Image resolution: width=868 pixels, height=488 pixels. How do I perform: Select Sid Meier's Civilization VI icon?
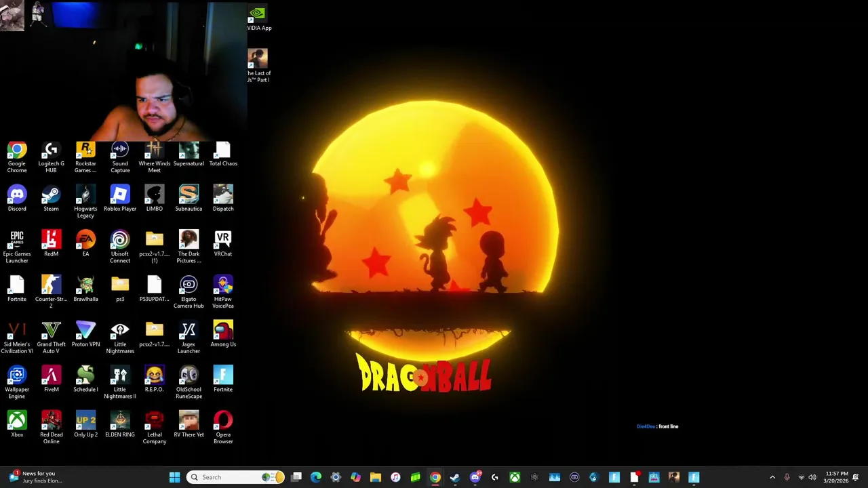tap(17, 338)
